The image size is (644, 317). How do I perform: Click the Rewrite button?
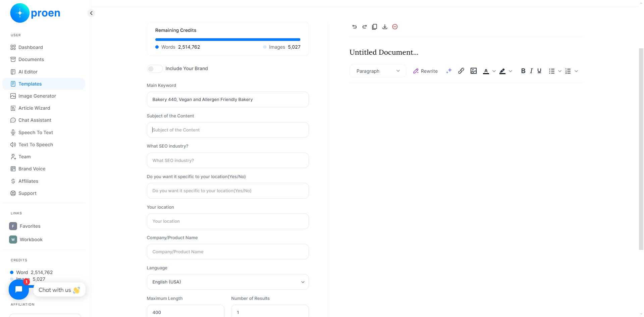425,71
